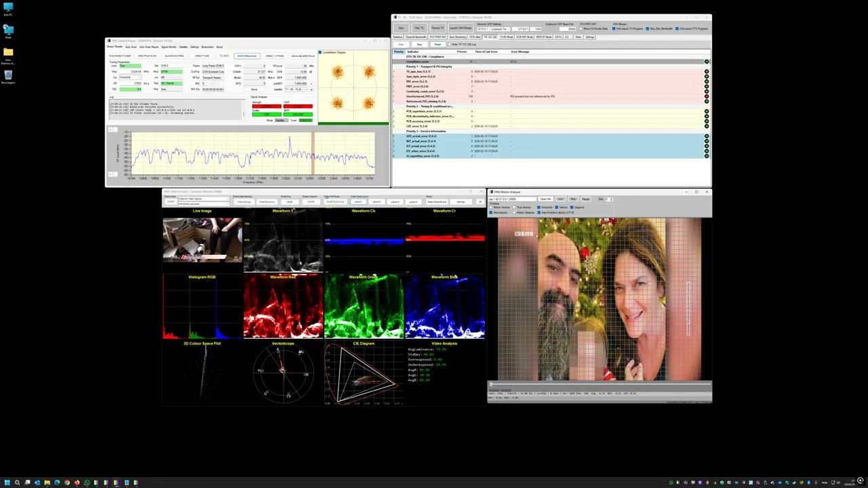The height and width of the screenshot is (488, 868).
Task: Open the Este PC desktop icon
Action: 8,9
